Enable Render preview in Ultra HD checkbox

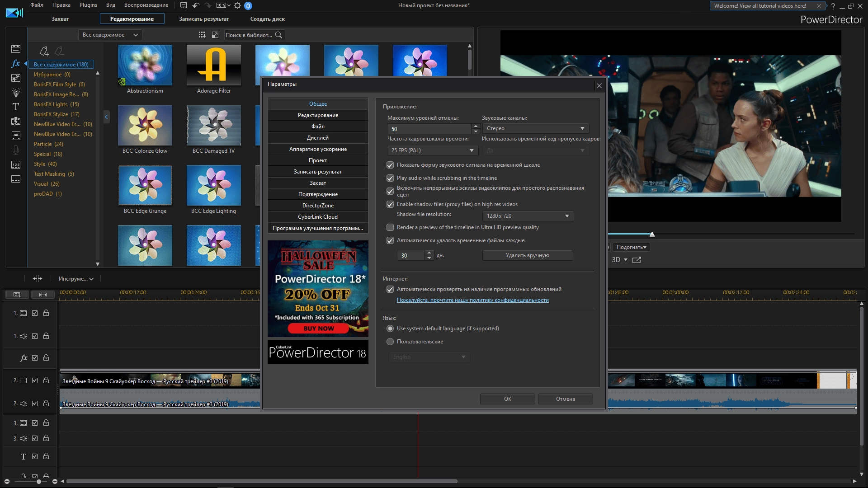(390, 227)
